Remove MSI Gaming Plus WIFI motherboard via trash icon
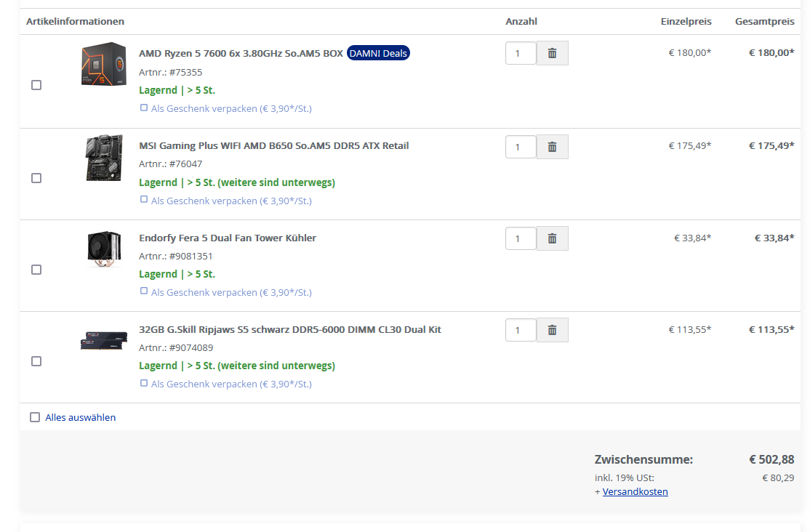The image size is (810, 532). pyautogui.click(x=552, y=148)
